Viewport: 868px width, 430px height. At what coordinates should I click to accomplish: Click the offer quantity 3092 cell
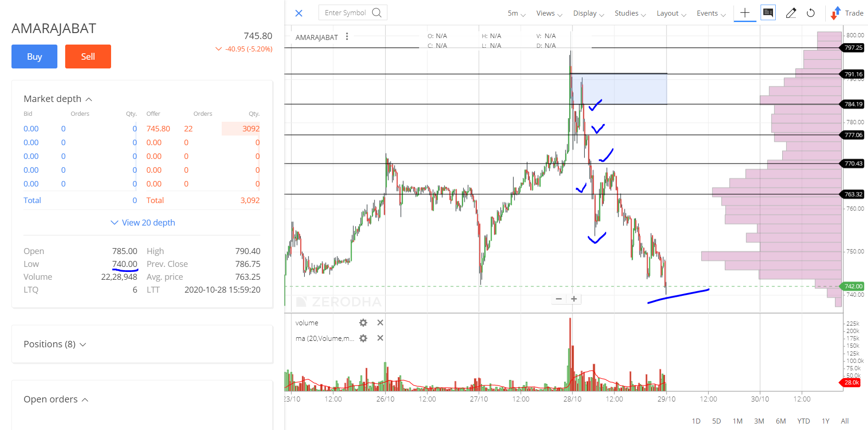[241, 129]
